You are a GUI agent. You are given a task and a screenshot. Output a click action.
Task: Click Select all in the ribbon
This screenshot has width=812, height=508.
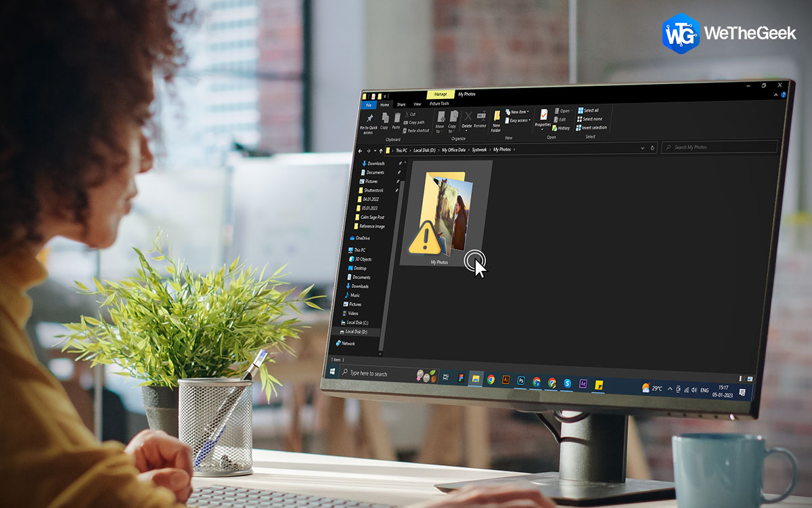point(588,110)
